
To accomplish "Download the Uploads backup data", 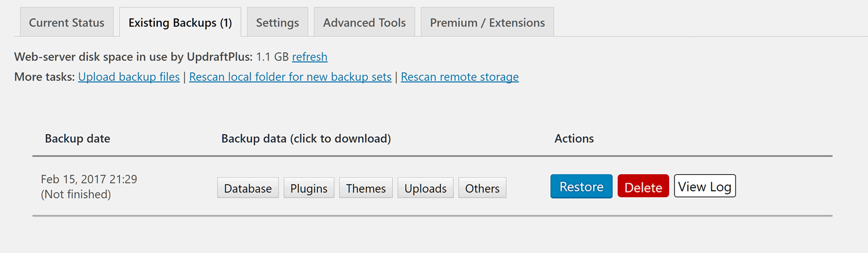I will coord(426,188).
